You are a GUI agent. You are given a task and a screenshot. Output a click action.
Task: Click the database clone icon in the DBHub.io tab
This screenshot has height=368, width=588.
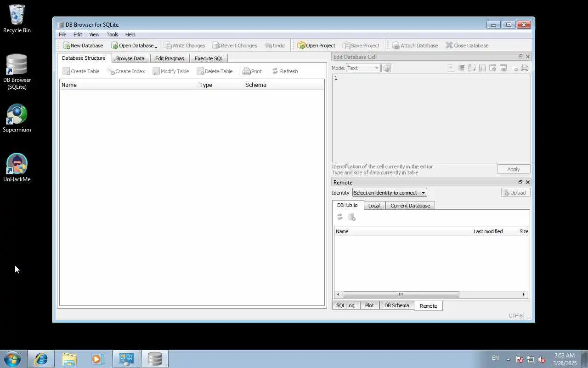point(351,217)
